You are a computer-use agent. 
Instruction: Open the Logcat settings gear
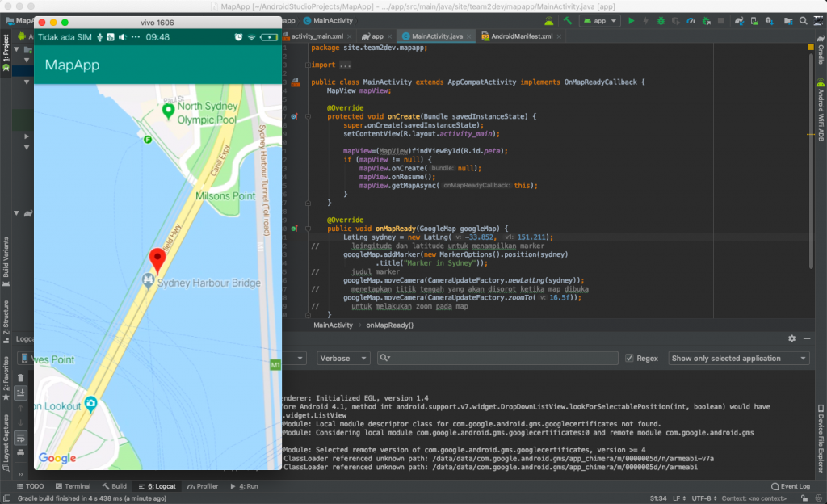tap(791, 338)
